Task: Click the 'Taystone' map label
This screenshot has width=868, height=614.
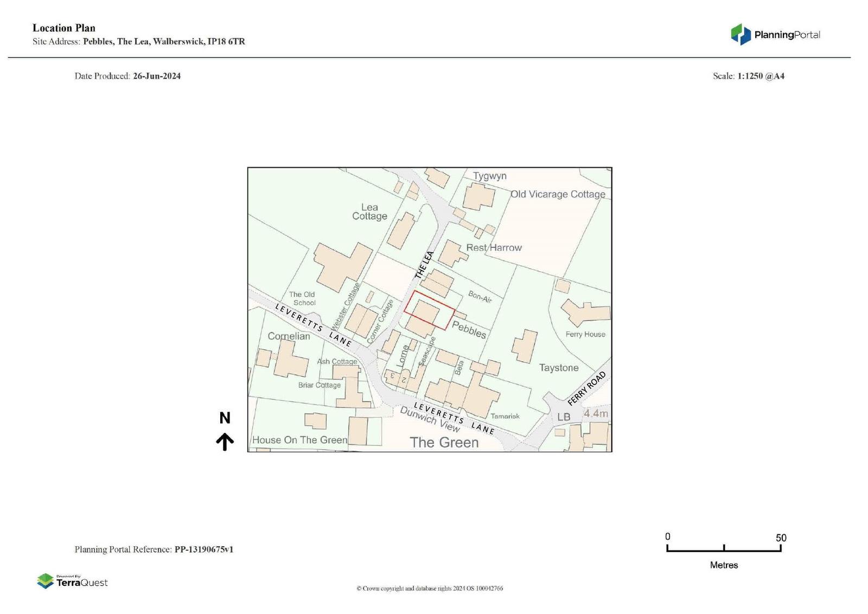Action: pyautogui.click(x=558, y=368)
